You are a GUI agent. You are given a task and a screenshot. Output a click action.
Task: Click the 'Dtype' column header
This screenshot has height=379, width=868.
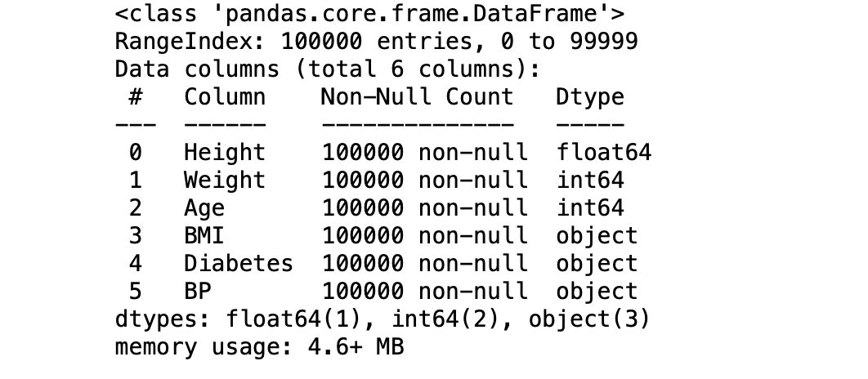pyautogui.click(x=590, y=98)
